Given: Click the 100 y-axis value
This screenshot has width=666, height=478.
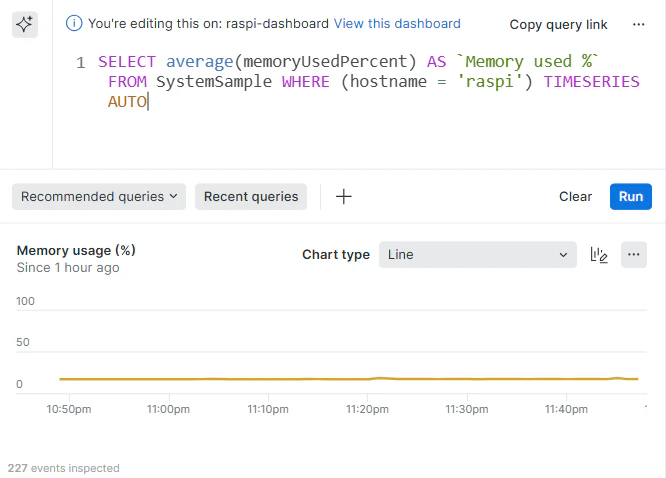Looking at the screenshot, I should (25, 301).
